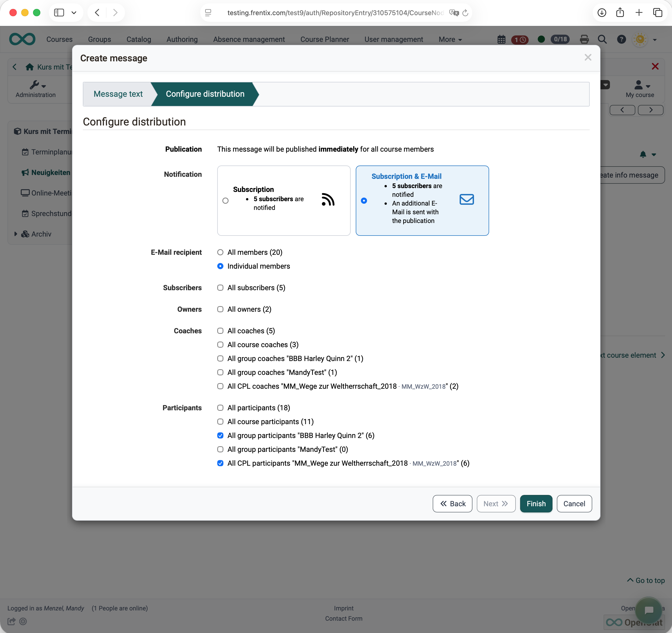This screenshot has height=633, width=672.
Task: Show the Safari tab overview icon
Action: point(657,13)
